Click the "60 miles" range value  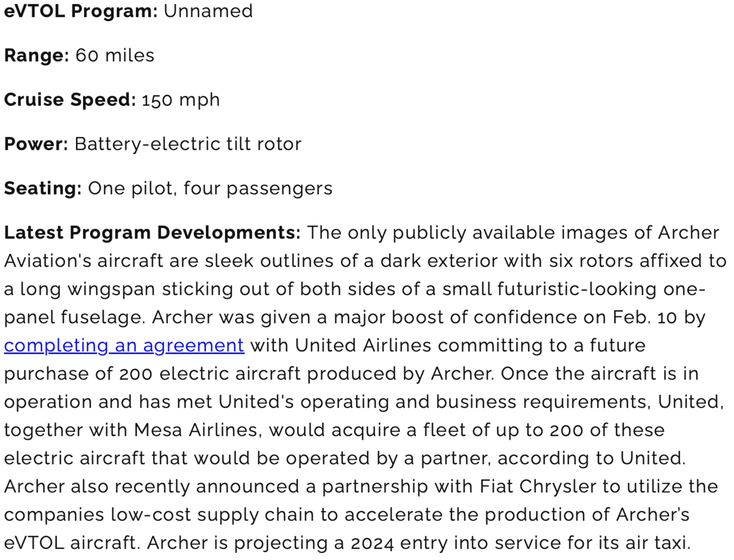point(115,56)
